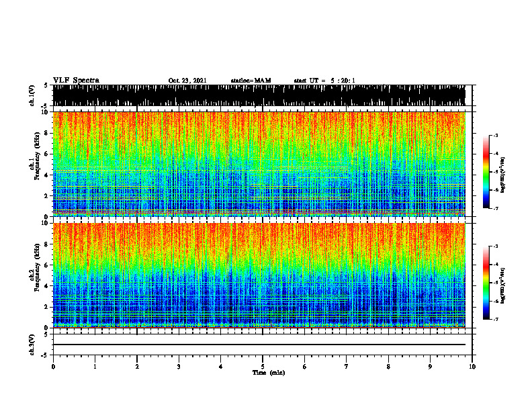Click inside the ch.1 spectrogram panel

coord(259,164)
